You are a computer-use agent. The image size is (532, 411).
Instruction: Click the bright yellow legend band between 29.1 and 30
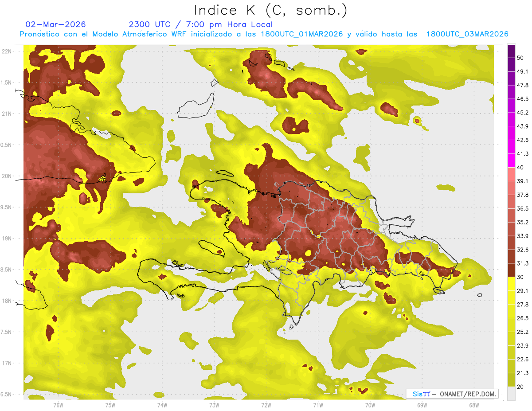512,284
